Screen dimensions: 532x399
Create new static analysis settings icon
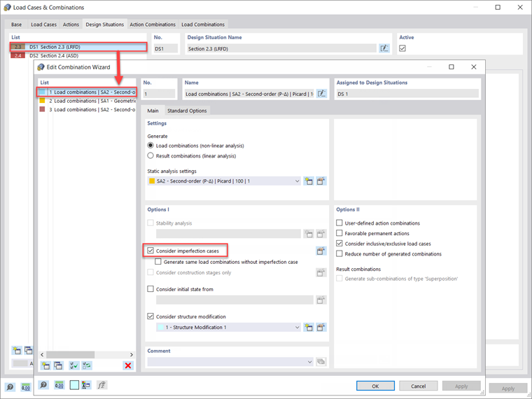coord(309,181)
